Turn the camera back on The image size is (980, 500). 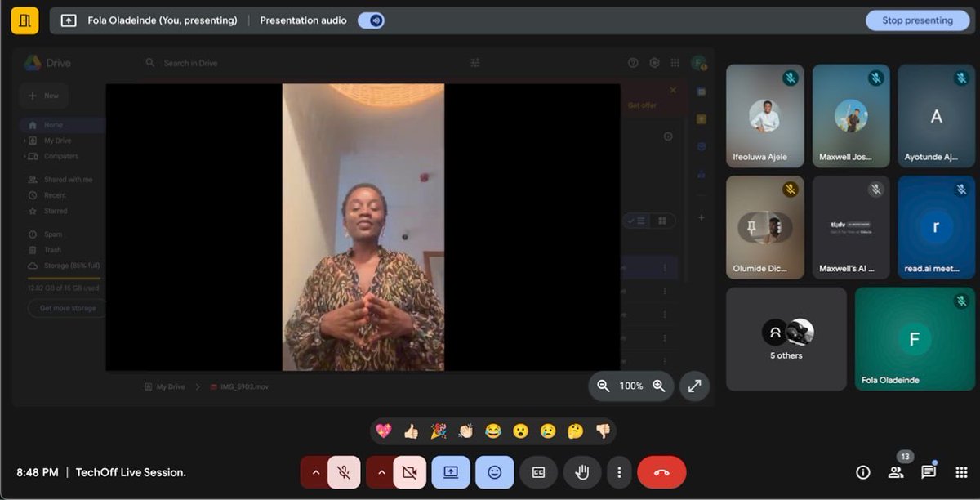pyautogui.click(x=409, y=471)
